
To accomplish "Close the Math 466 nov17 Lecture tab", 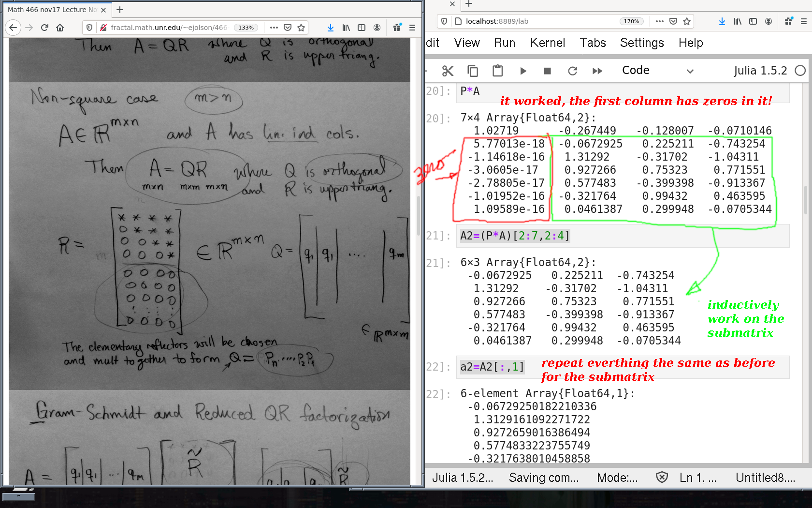I will click(x=103, y=10).
